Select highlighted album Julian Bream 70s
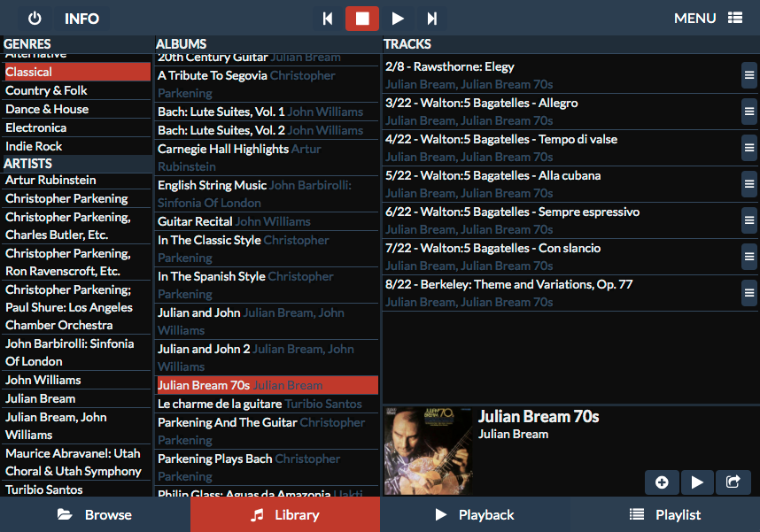The width and height of the screenshot is (760, 532). 268,385
